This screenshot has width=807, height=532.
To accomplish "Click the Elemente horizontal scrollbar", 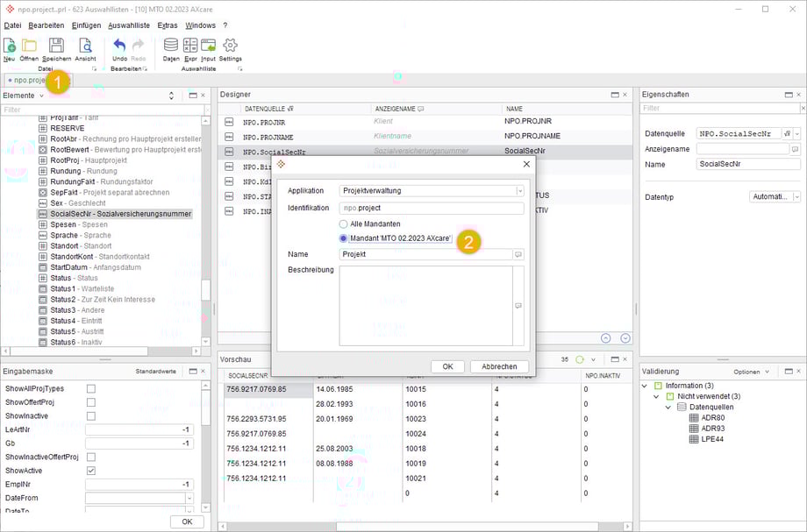I will [79, 351].
